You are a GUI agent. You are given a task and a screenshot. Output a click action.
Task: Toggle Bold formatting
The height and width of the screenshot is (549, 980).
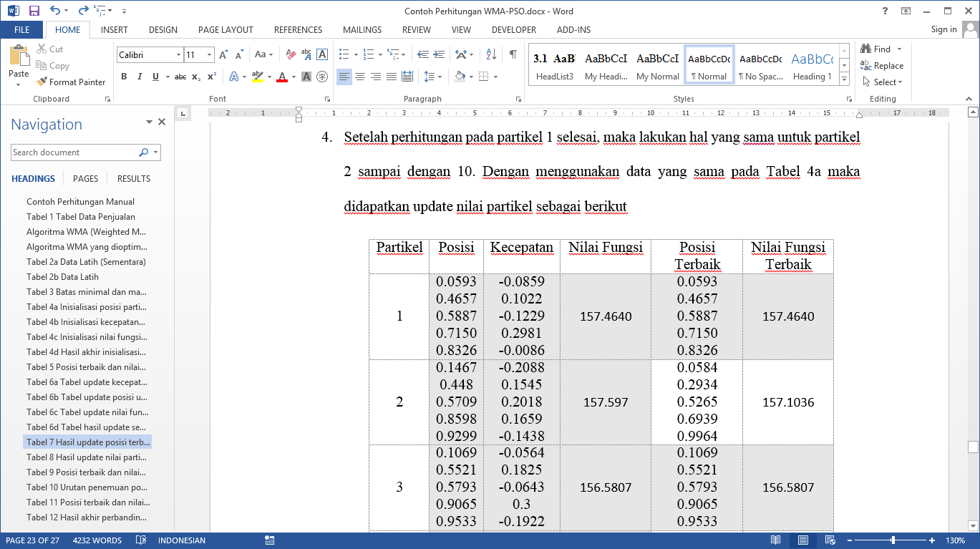(x=124, y=77)
